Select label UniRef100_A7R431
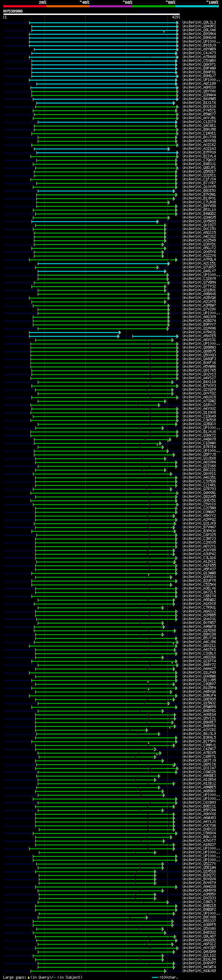222x980 pixels. 199,332
